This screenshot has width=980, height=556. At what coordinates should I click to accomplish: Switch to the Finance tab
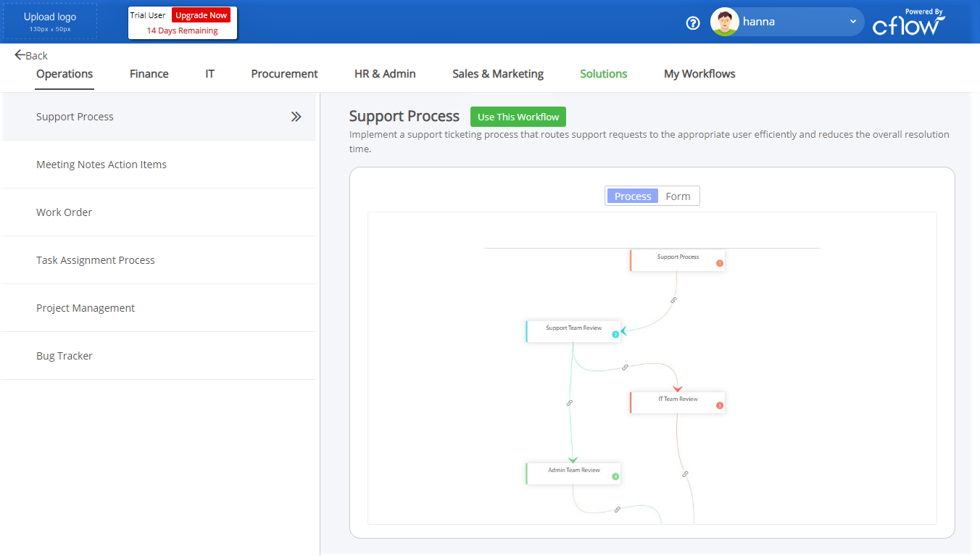click(x=149, y=74)
